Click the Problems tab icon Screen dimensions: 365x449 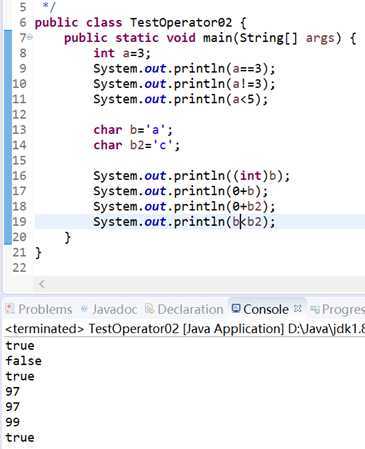click(10, 309)
